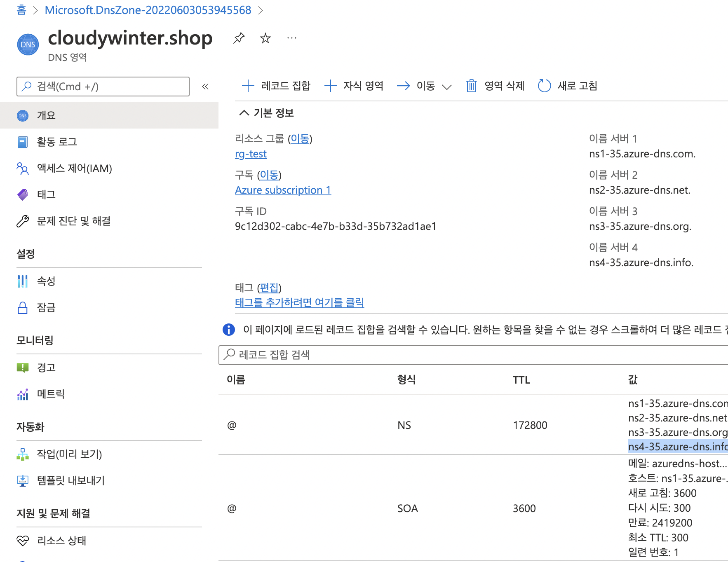The image size is (728, 562).
Task: Open 리소스 상태 sidebar item
Action: 109,541
